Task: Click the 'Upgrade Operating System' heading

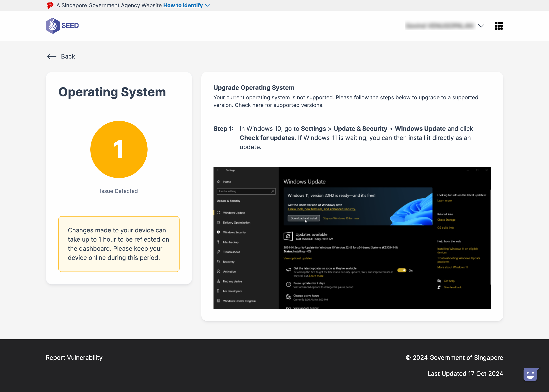Action: (254, 88)
